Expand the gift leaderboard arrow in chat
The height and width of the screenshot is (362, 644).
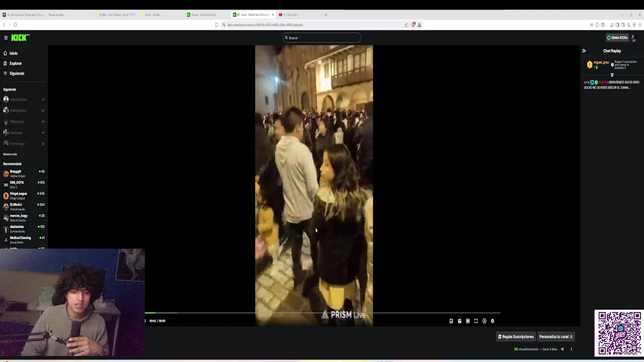pyautogui.click(x=612, y=75)
